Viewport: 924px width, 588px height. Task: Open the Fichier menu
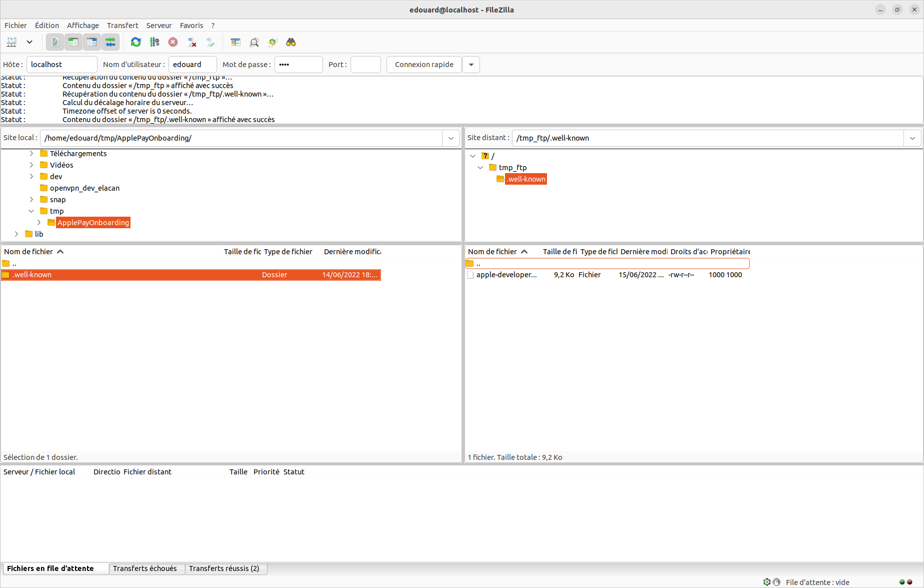click(15, 26)
